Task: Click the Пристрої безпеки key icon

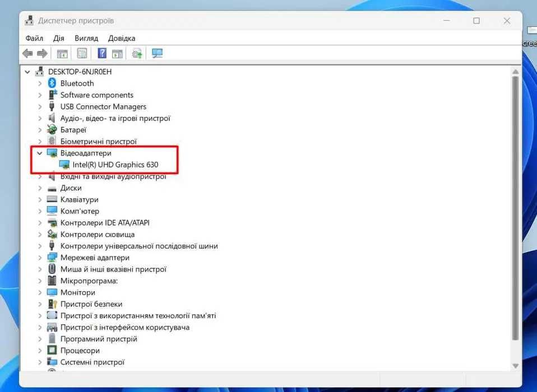Action: pyautogui.click(x=52, y=304)
